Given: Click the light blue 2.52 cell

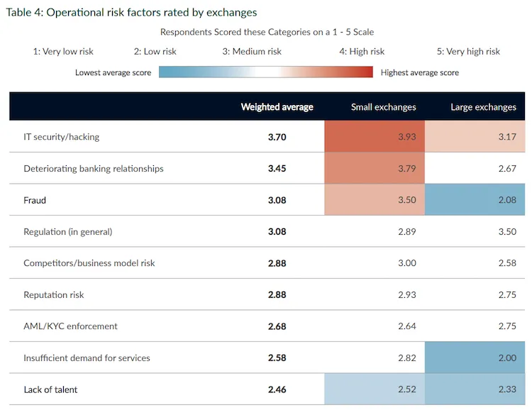Looking at the screenshot, I should pos(375,389).
